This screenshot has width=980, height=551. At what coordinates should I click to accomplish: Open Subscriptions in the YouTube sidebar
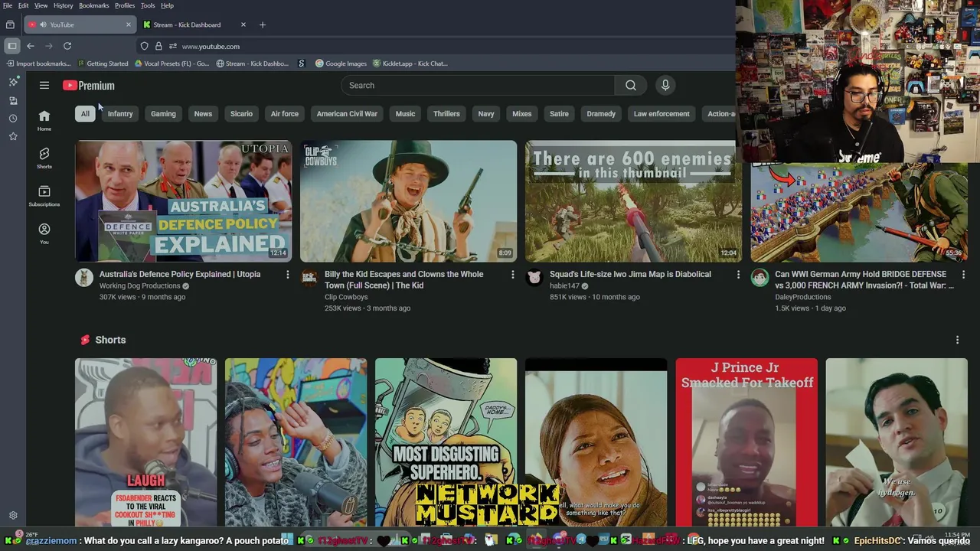[x=44, y=196]
